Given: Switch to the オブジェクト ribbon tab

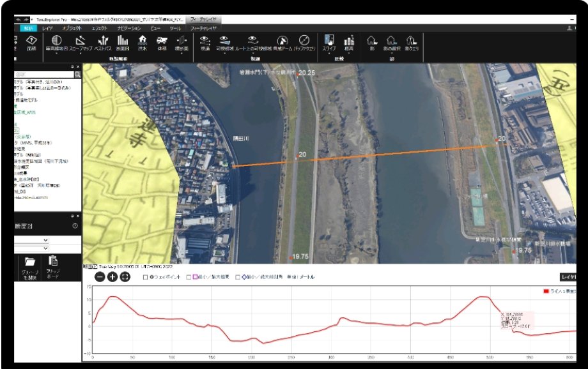Looking at the screenshot, I should (x=72, y=28).
